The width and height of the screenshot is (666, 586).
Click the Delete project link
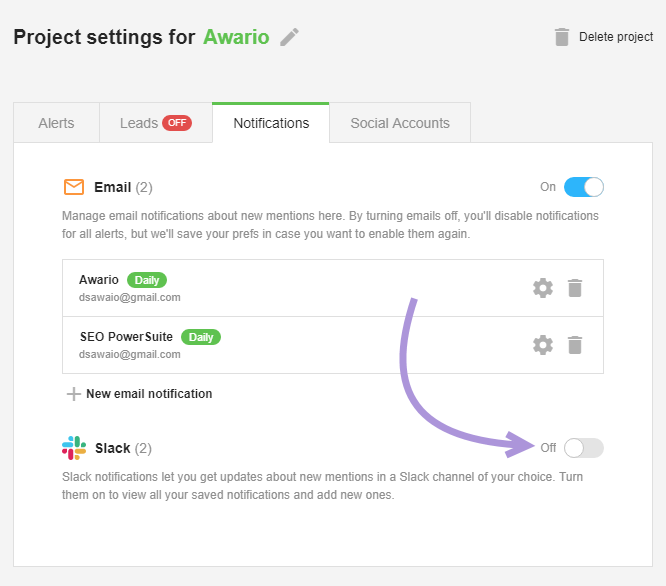click(x=616, y=37)
